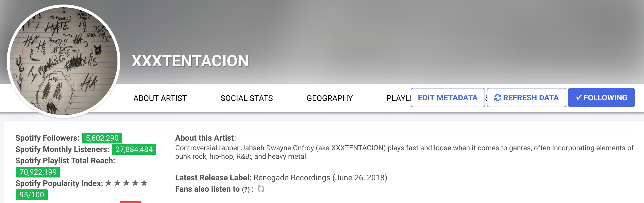Switch to the Social Stats tab
This screenshot has width=644, height=203.
pyautogui.click(x=247, y=98)
